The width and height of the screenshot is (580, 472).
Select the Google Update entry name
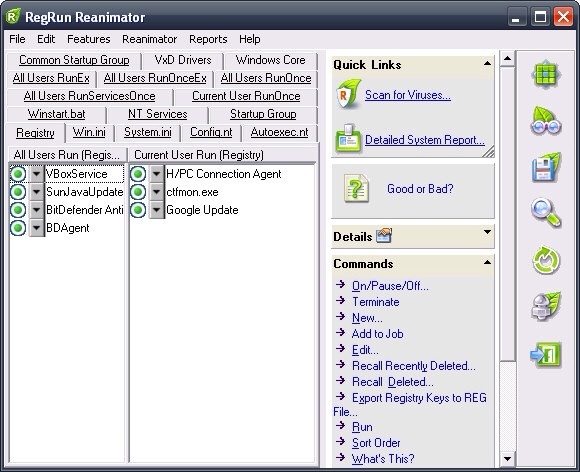click(202, 210)
